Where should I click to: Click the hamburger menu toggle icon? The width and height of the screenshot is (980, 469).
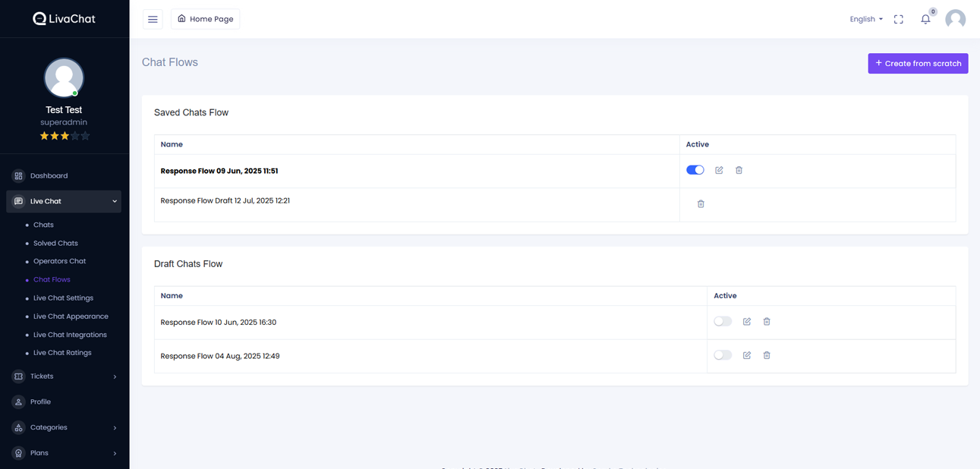pos(153,19)
